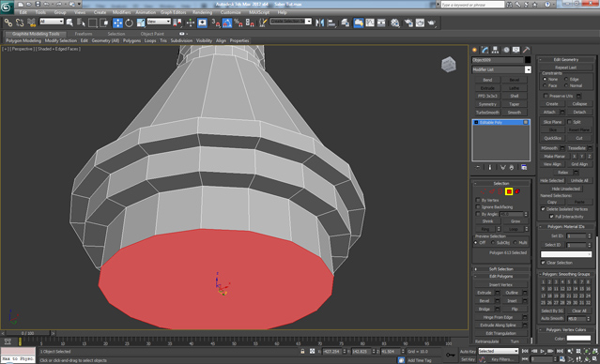600x364 pixels.
Task: Switch to the Freeform ribbon tab
Action: 84,34
